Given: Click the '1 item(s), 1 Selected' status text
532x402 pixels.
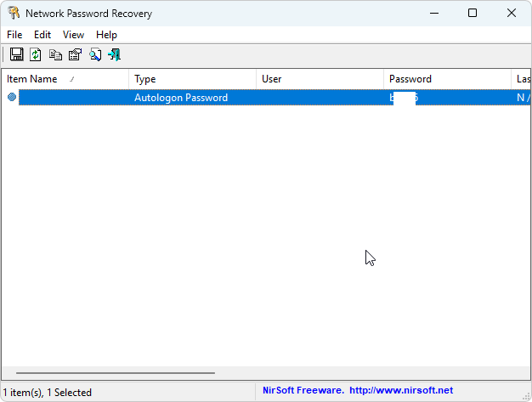Looking at the screenshot, I should click(48, 393).
